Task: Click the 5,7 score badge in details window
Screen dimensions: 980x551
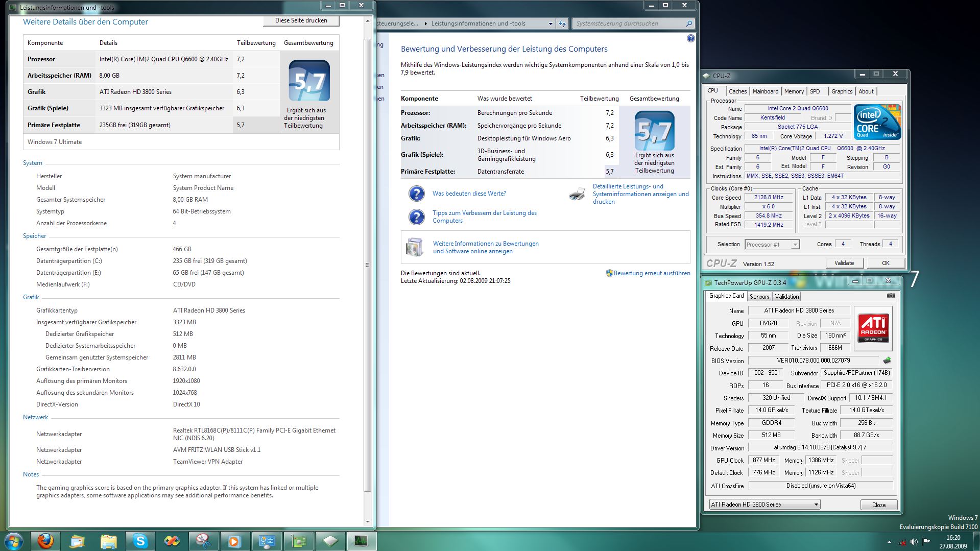Action: coord(309,81)
